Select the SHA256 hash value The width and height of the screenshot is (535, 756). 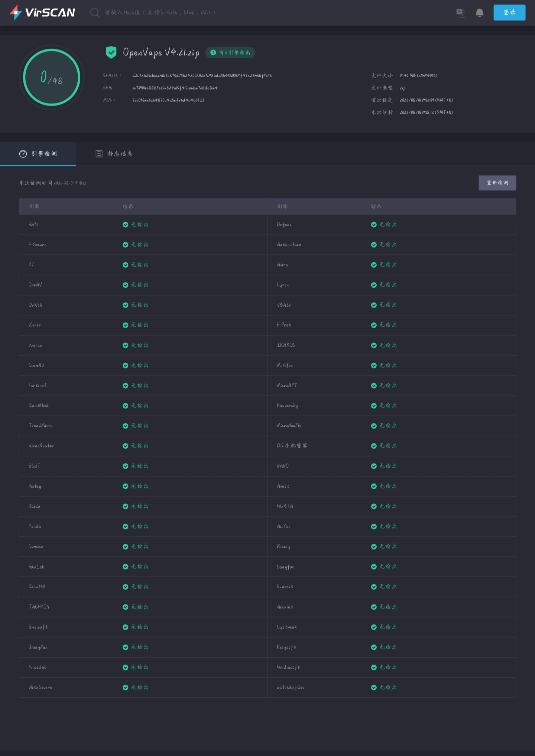(x=202, y=75)
